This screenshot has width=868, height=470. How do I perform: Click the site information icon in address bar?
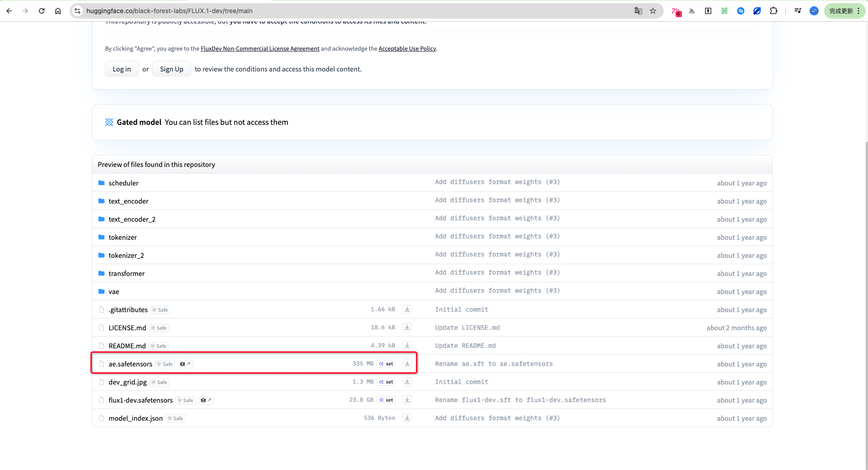pyautogui.click(x=77, y=11)
